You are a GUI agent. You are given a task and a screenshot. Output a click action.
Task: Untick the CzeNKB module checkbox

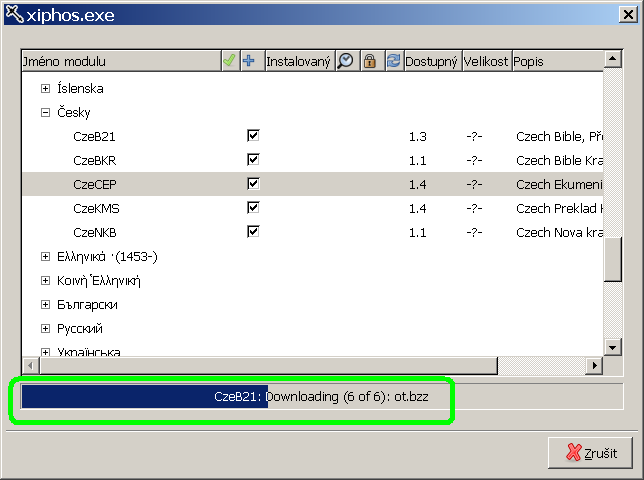[253, 231]
